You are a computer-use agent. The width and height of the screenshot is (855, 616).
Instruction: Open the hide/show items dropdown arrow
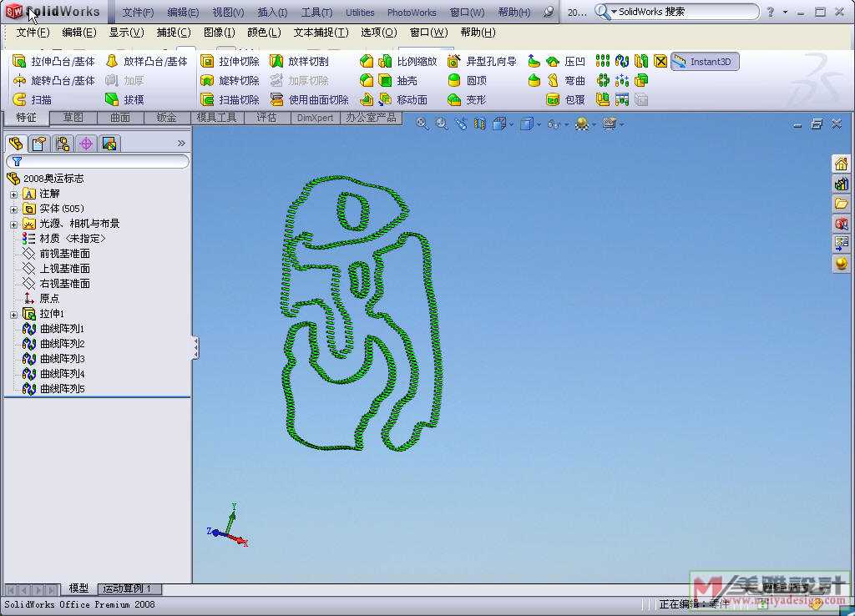pos(567,125)
